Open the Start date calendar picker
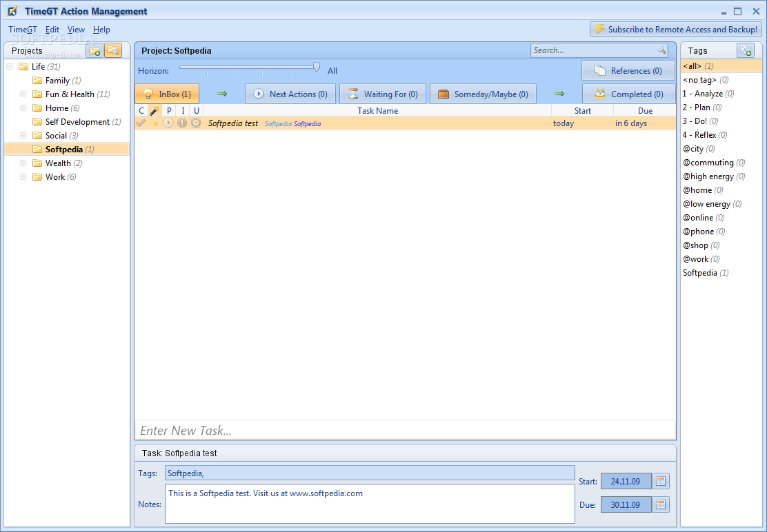The image size is (767, 532). click(x=660, y=481)
